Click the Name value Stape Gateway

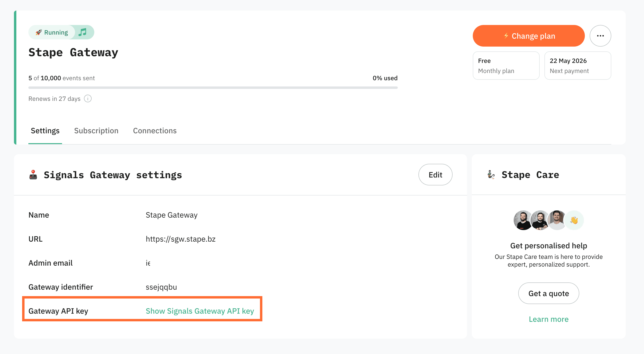[171, 215]
